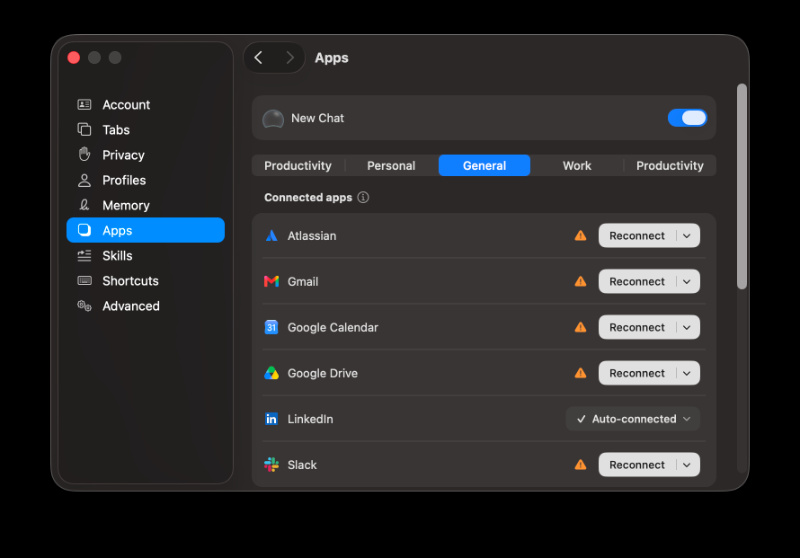The height and width of the screenshot is (558, 800).
Task: Expand the Google Drive Reconnect dropdown arrow
Action: coord(687,373)
